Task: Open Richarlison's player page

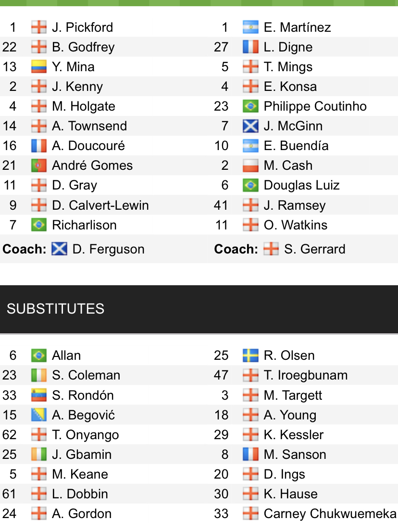Action: (x=84, y=225)
